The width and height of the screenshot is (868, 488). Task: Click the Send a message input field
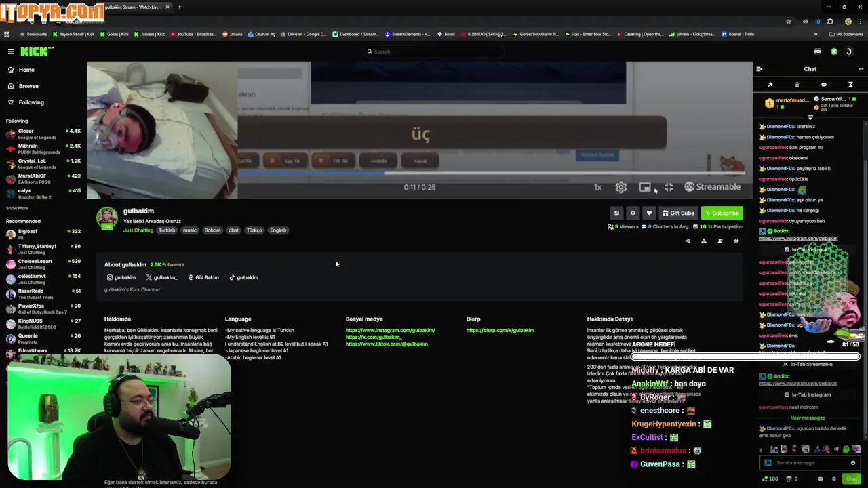[810, 463]
